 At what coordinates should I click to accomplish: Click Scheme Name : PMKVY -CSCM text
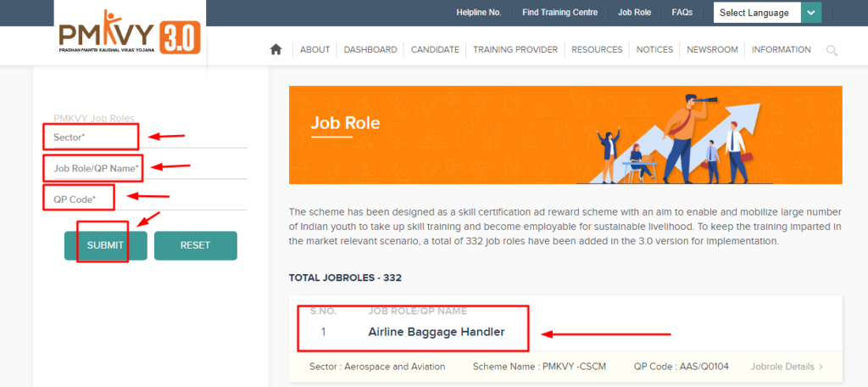coord(539,367)
